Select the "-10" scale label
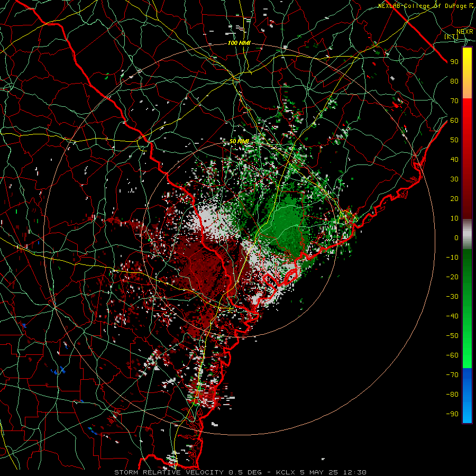The height and width of the screenshot is (476, 476). [x=452, y=258]
